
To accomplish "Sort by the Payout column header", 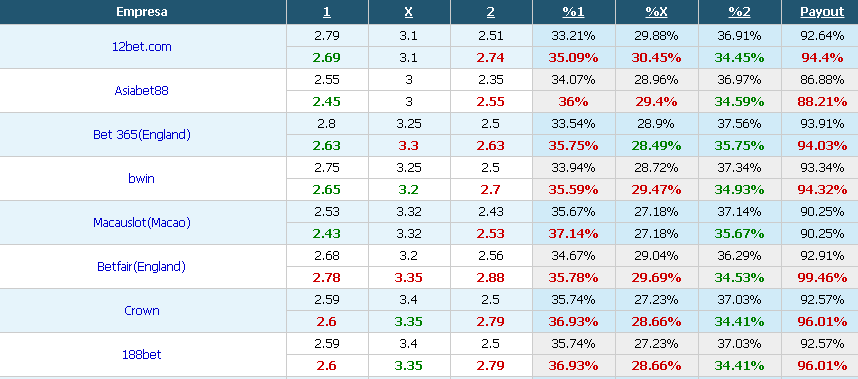I will pos(822,12).
